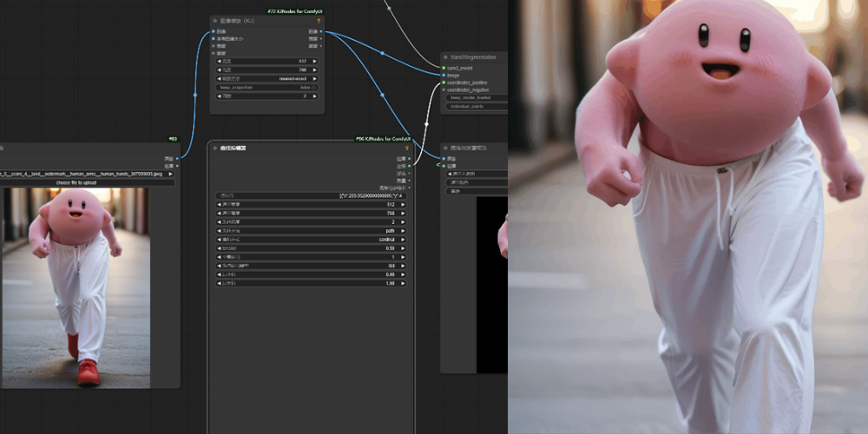Open the .jpeg image file selector dropdown
868x434 pixels.
88,174
